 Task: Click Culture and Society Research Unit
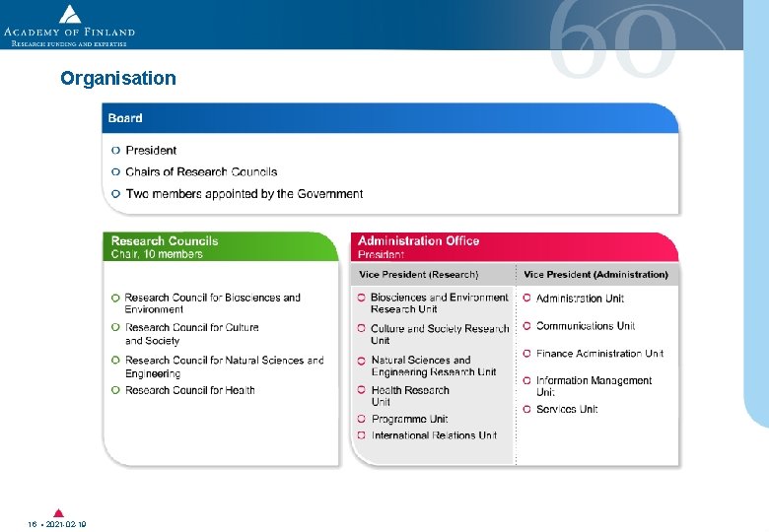[x=440, y=334]
